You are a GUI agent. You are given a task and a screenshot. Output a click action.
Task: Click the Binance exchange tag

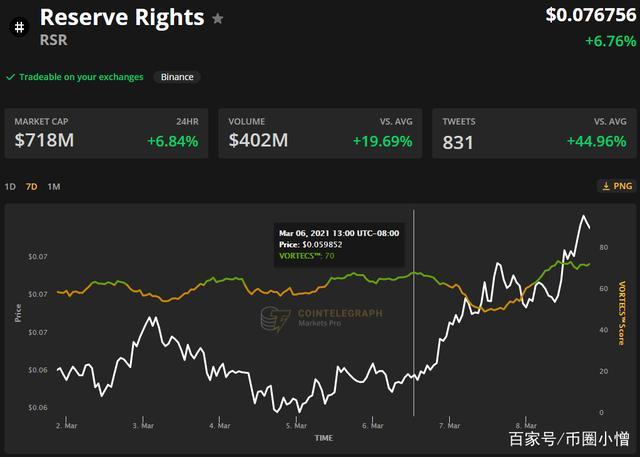tap(177, 77)
